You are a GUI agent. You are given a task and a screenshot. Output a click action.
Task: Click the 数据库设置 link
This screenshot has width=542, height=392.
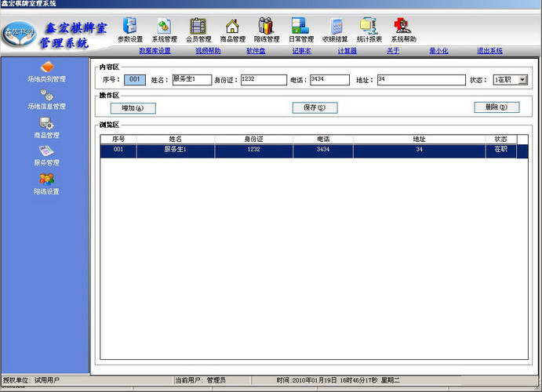(x=155, y=51)
